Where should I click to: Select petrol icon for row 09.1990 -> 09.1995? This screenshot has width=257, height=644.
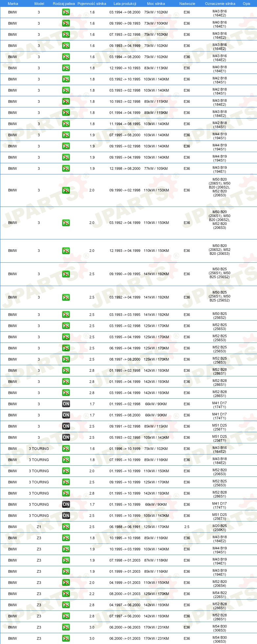(x=66, y=274)
